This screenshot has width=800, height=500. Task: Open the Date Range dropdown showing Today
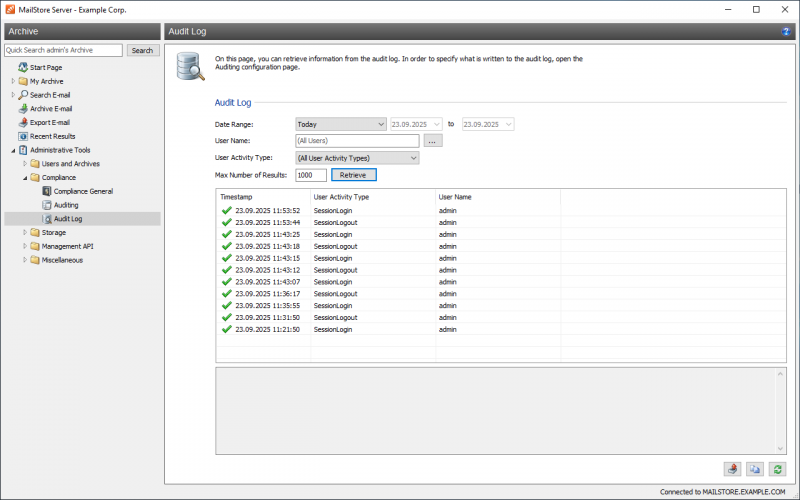[340, 124]
